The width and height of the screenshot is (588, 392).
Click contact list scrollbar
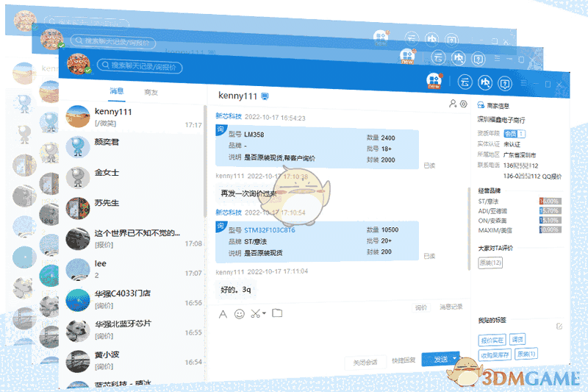(205, 160)
